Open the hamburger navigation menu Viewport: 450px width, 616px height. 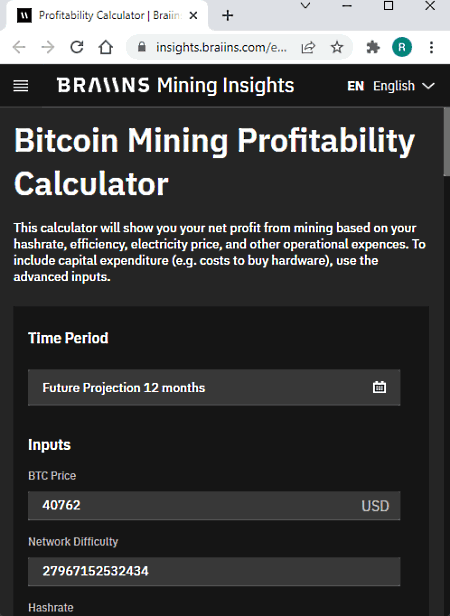[x=21, y=86]
